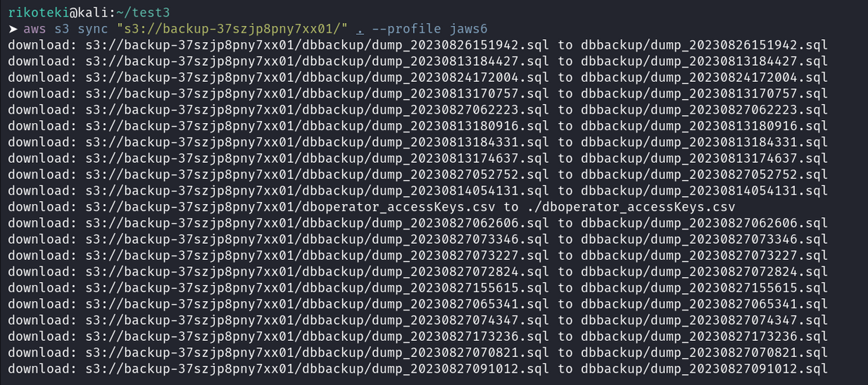Click the prompt arrow before the aws command

12,30
